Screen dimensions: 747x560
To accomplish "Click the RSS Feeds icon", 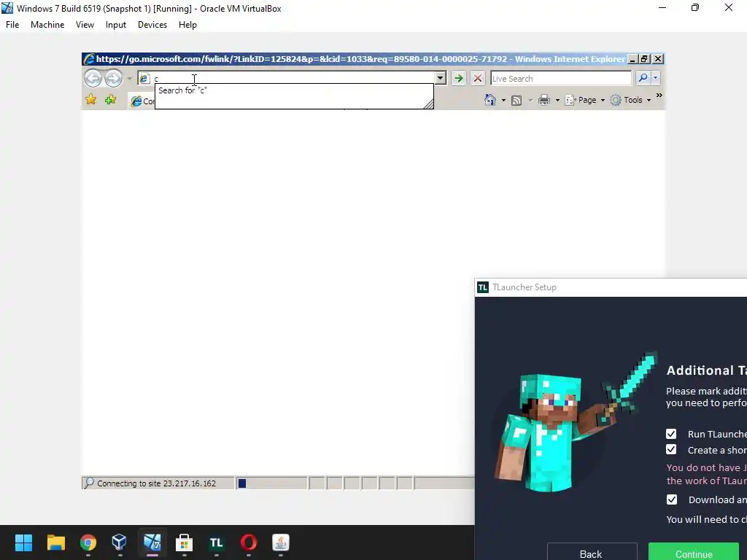I will click(516, 100).
